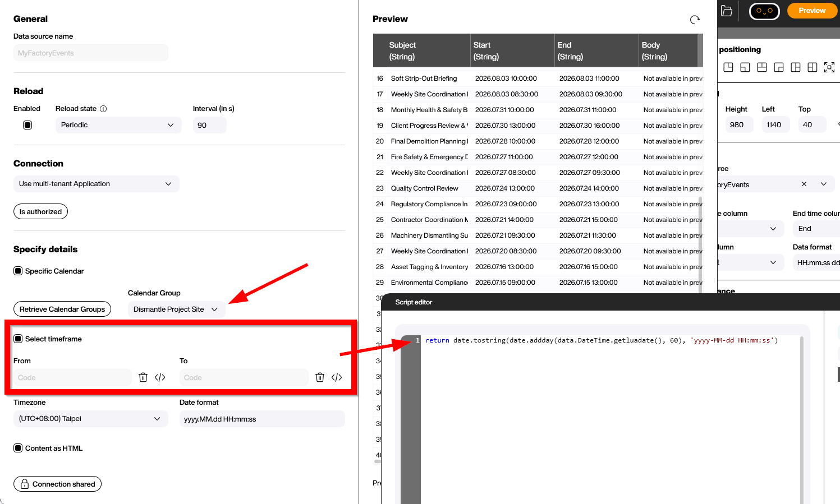Click the refresh icon next to Preview heading
This screenshot has width=840, height=504.
(695, 20)
